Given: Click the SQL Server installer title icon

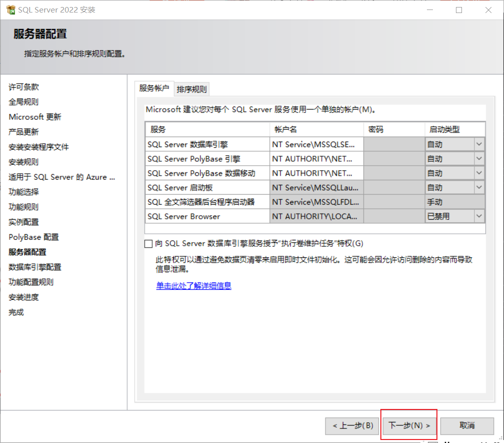Looking at the screenshot, I should tap(11, 10).
